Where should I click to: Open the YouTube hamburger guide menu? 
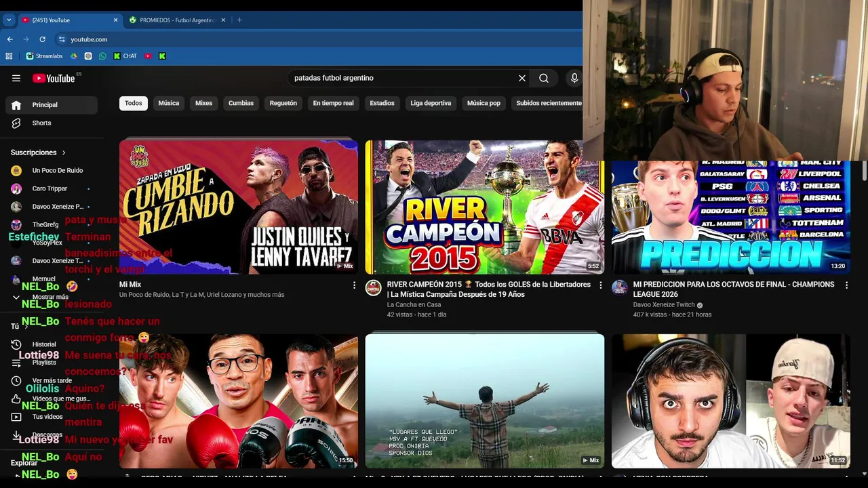[x=16, y=78]
